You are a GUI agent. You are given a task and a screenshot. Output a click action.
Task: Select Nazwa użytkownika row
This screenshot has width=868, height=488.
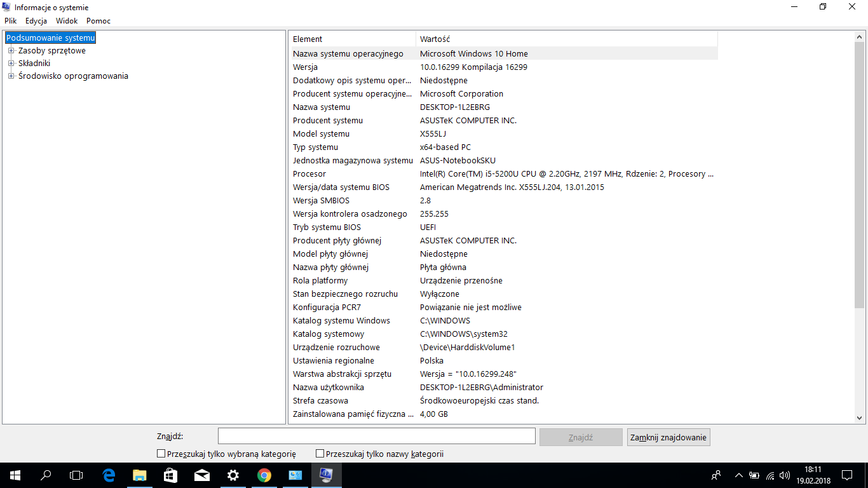(504, 387)
